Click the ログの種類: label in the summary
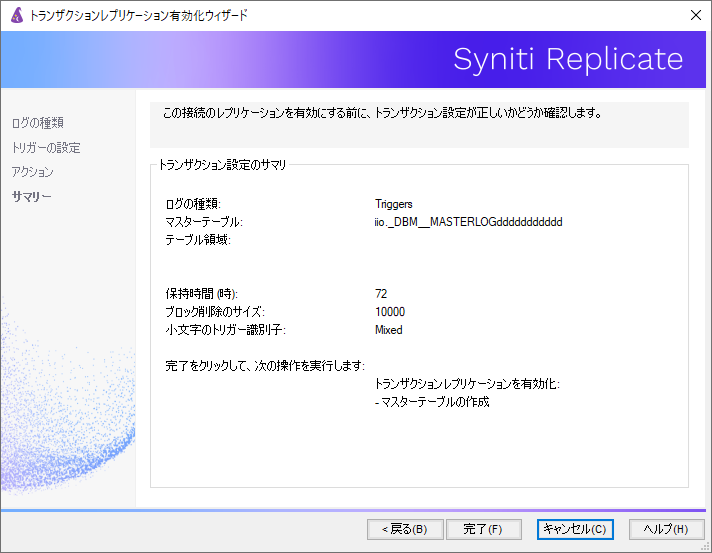The height and width of the screenshot is (553, 712). (x=193, y=204)
